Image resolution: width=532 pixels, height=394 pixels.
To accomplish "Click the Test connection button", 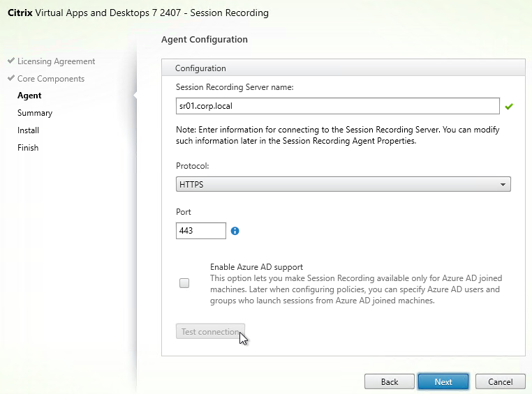I will pyautogui.click(x=210, y=331).
